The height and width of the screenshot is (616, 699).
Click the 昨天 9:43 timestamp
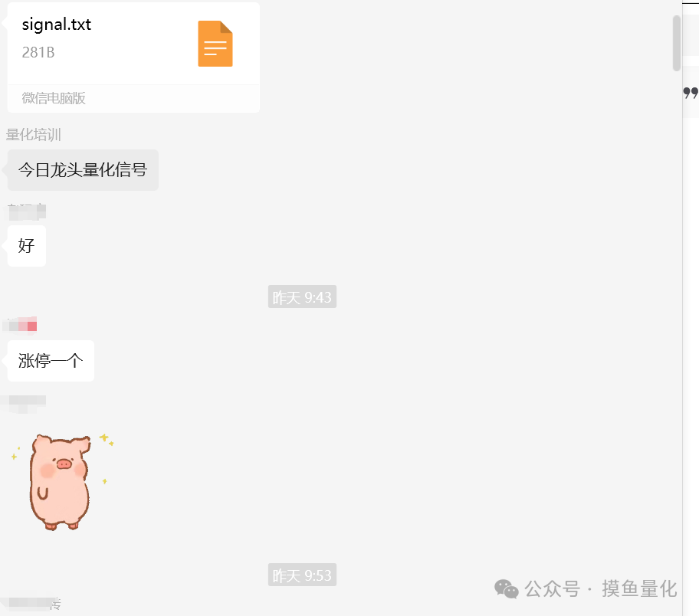coord(302,297)
